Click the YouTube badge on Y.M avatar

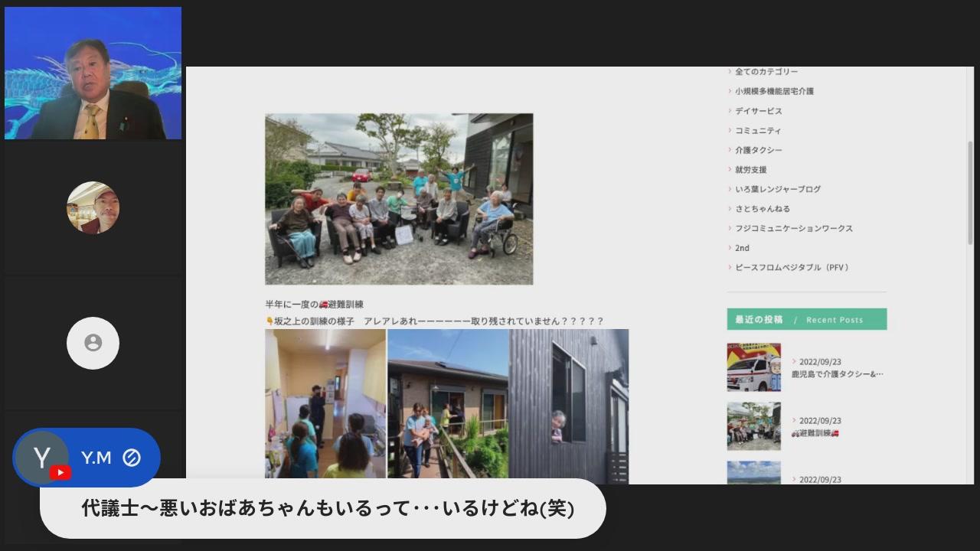point(60,472)
